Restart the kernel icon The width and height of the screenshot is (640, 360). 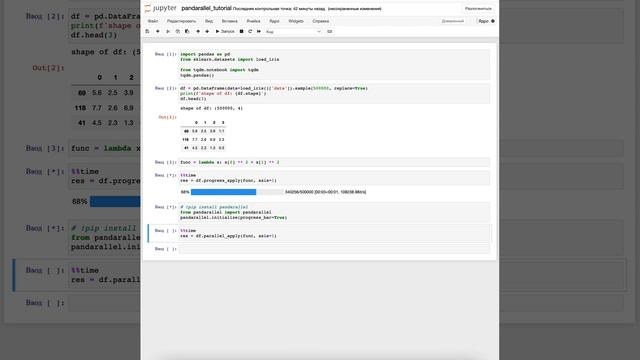(x=250, y=31)
